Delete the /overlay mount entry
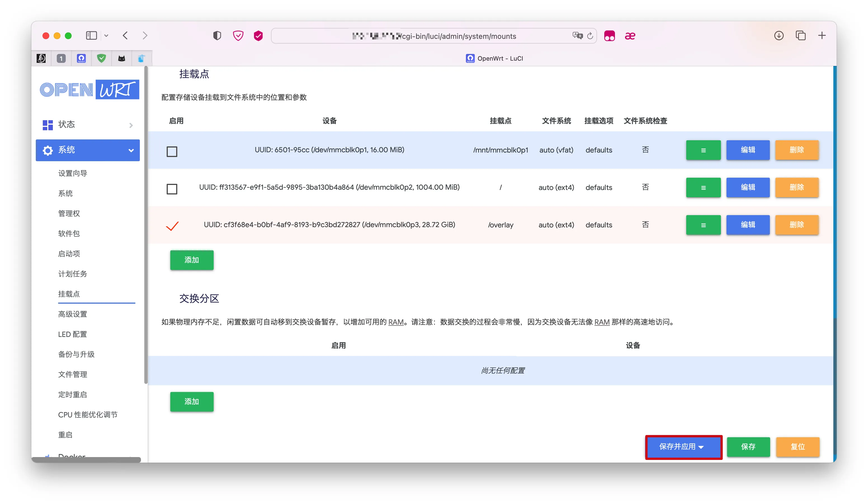The image size is (868, 504). point(797,225)
